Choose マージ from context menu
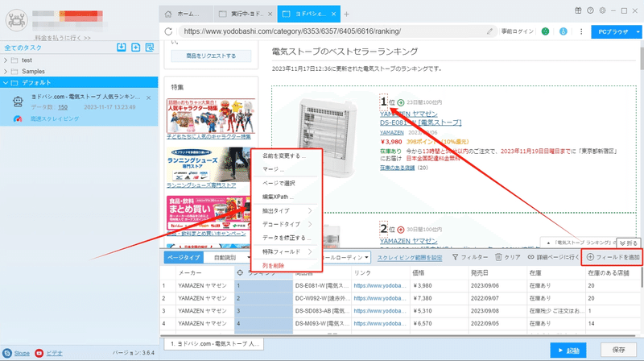644x361 pixels. pyautogui.click(x=273, y=169)
